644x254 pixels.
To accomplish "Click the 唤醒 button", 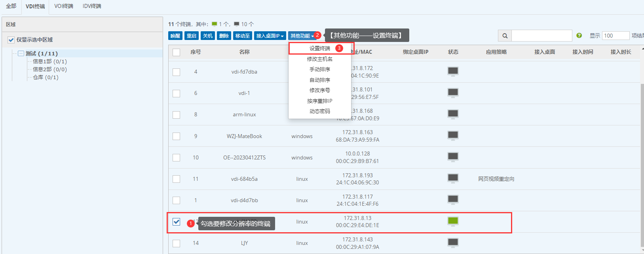I will 175,36.
